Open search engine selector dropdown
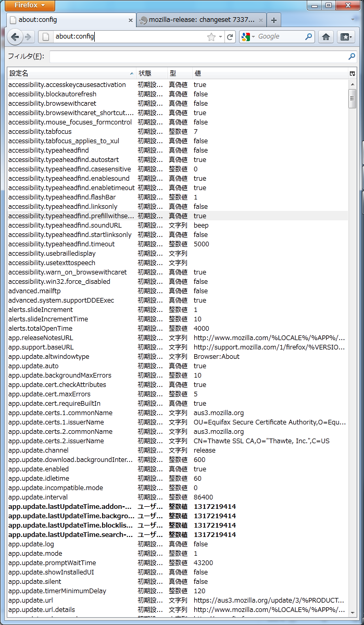 248,37
